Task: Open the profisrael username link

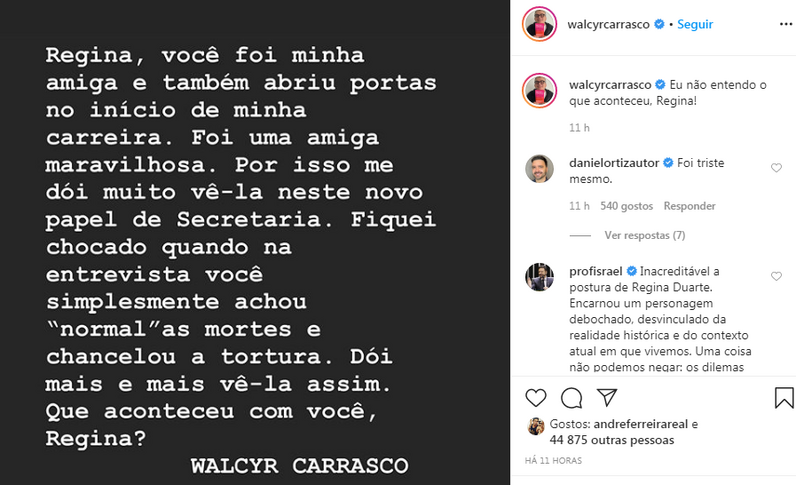Action: (x=595, y=271)
